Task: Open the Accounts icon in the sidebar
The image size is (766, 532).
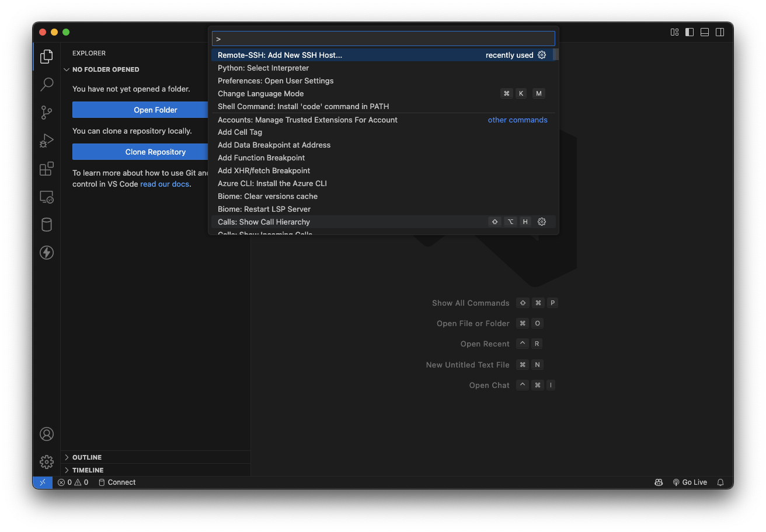Action: pos(47,433)
